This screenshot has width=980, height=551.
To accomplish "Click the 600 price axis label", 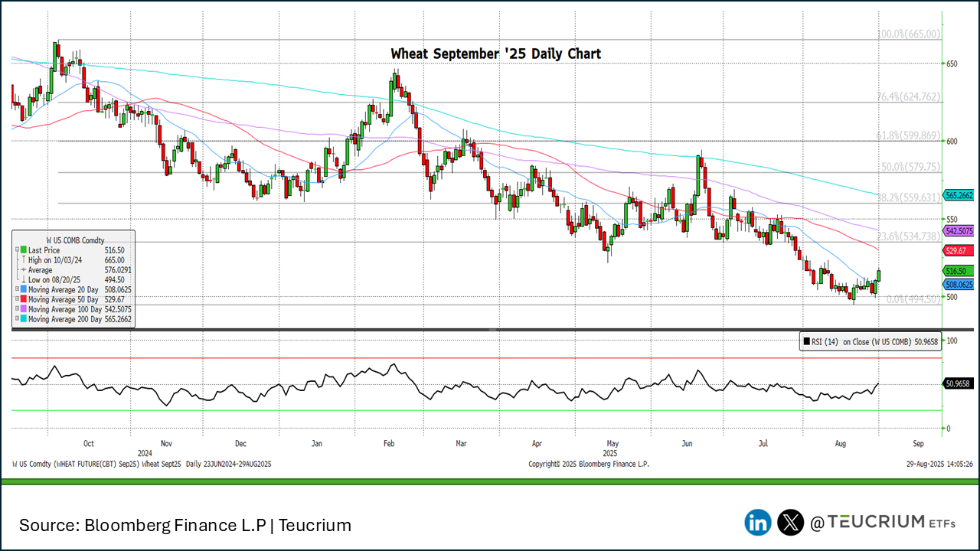I will pos(953,141).
